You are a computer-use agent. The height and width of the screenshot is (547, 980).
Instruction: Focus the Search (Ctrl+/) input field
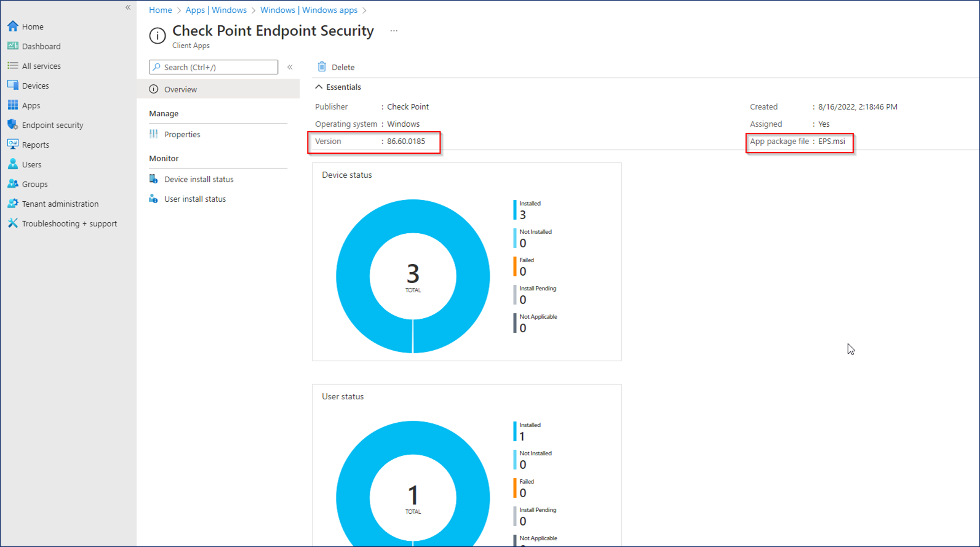pyautogui.click(x=213, y=67)
